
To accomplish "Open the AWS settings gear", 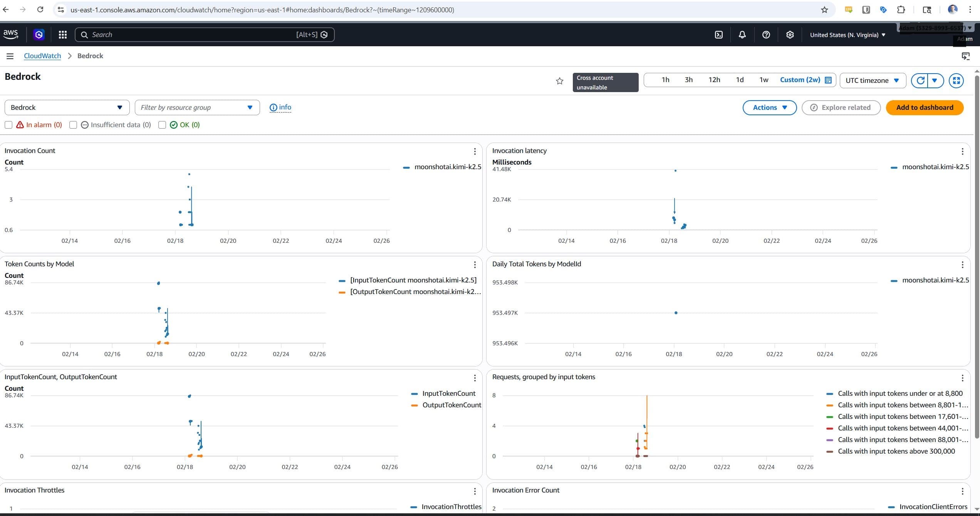I will tap(790, 35).
